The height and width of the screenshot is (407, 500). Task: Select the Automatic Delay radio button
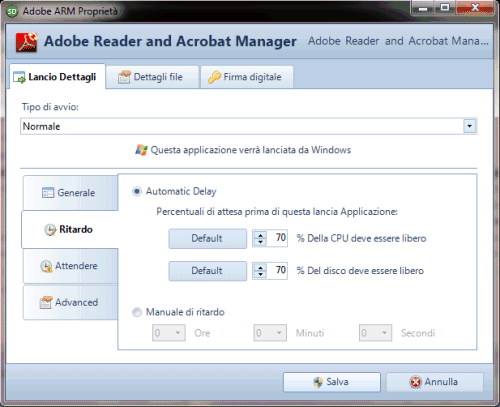137,191
